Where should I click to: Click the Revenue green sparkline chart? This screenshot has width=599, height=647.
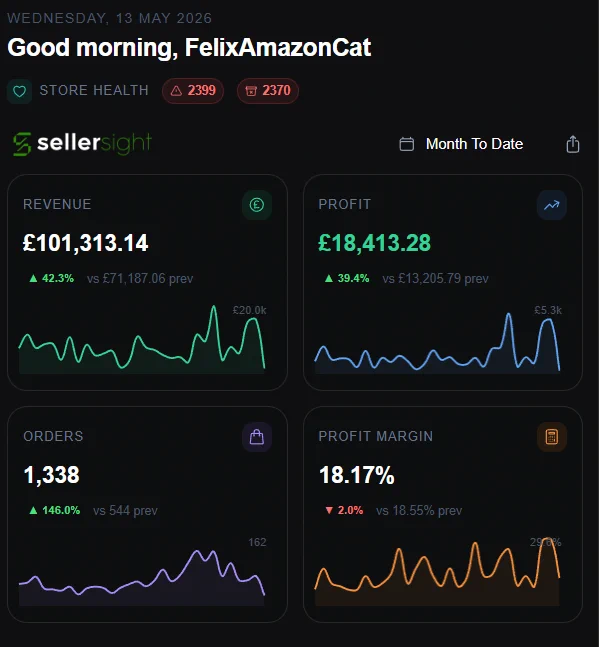click(142, 339)
